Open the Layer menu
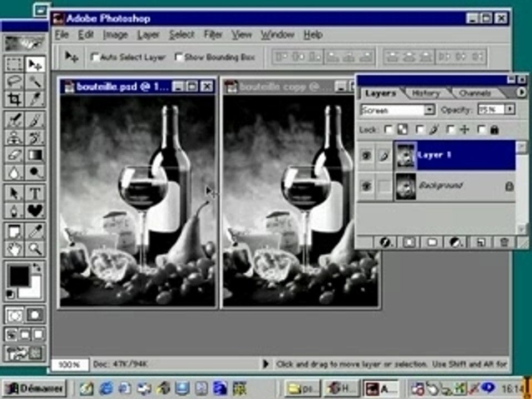 pyautogui.click(x=149, y=34)
